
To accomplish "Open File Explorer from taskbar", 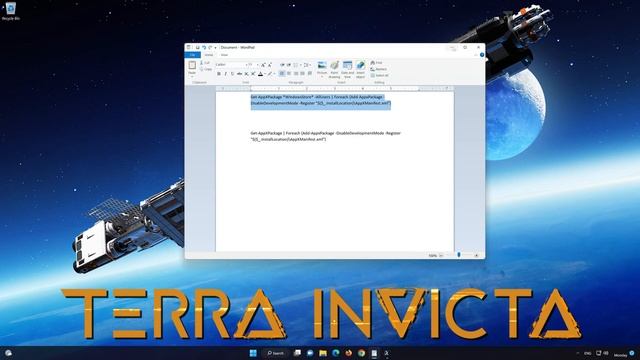I will click(x=323, y=353).
